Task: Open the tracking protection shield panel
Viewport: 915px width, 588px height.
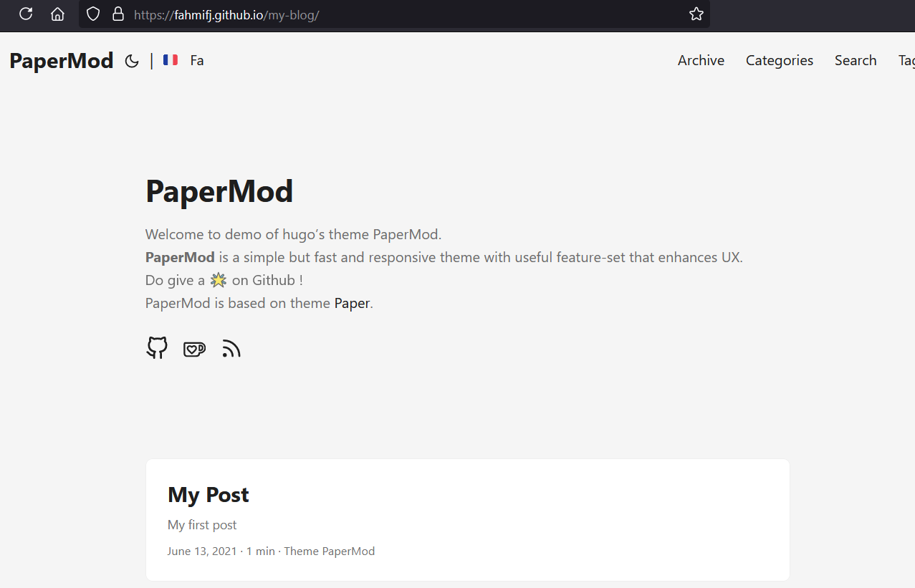Action: pyautogui.click(x=92, y=14)
